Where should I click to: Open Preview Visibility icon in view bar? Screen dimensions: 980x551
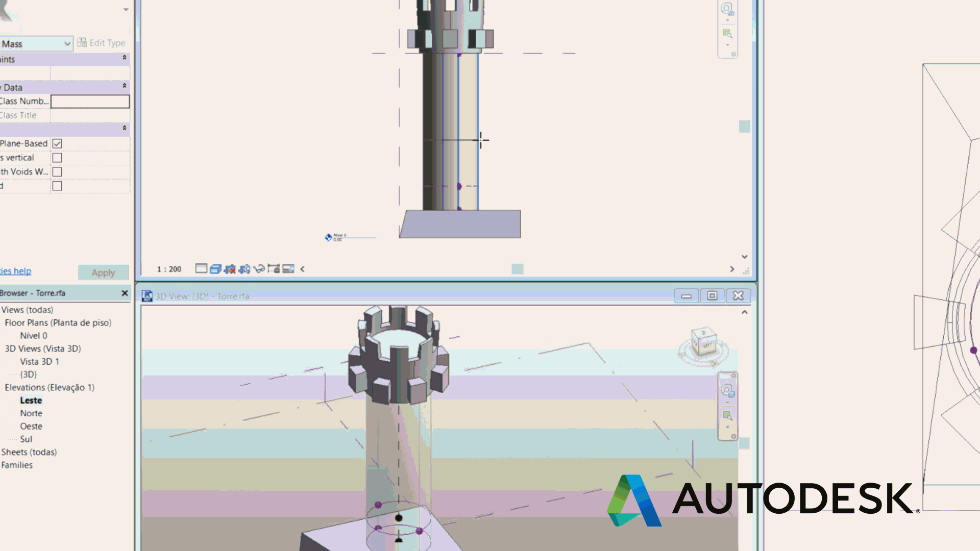pyautogui.click(x=288, y=269)
